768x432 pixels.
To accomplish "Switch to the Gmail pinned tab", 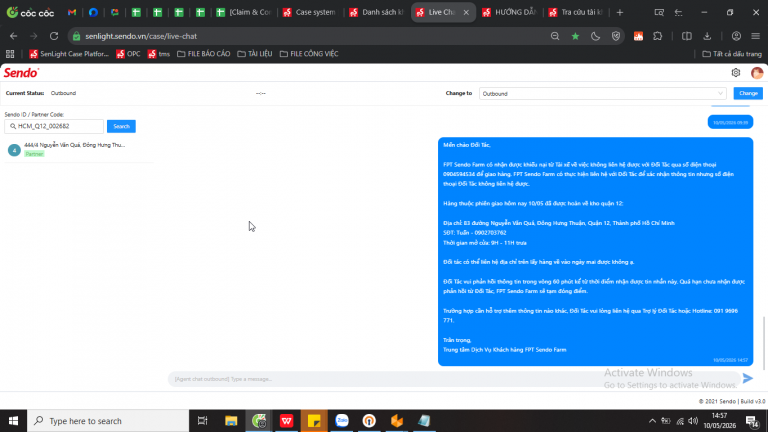I will pyautogui.click(x=72, y=12).
